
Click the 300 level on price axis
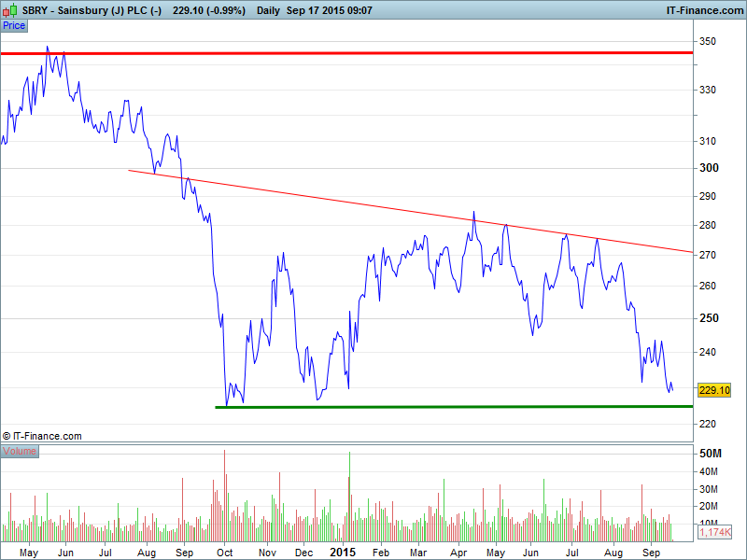[x=710, y=168]
